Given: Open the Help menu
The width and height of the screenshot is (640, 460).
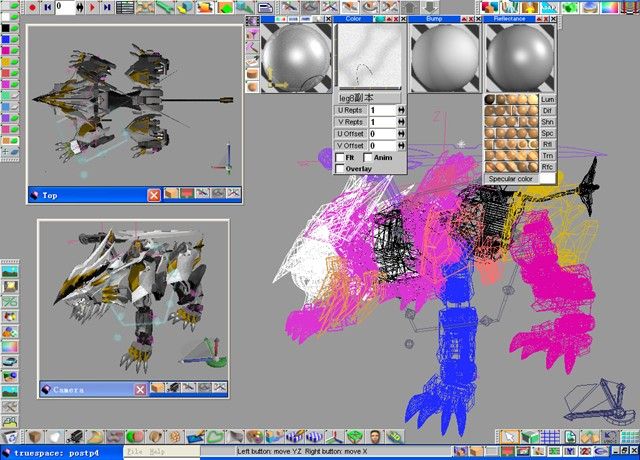Looking at the screenshot, I should 155,452.
